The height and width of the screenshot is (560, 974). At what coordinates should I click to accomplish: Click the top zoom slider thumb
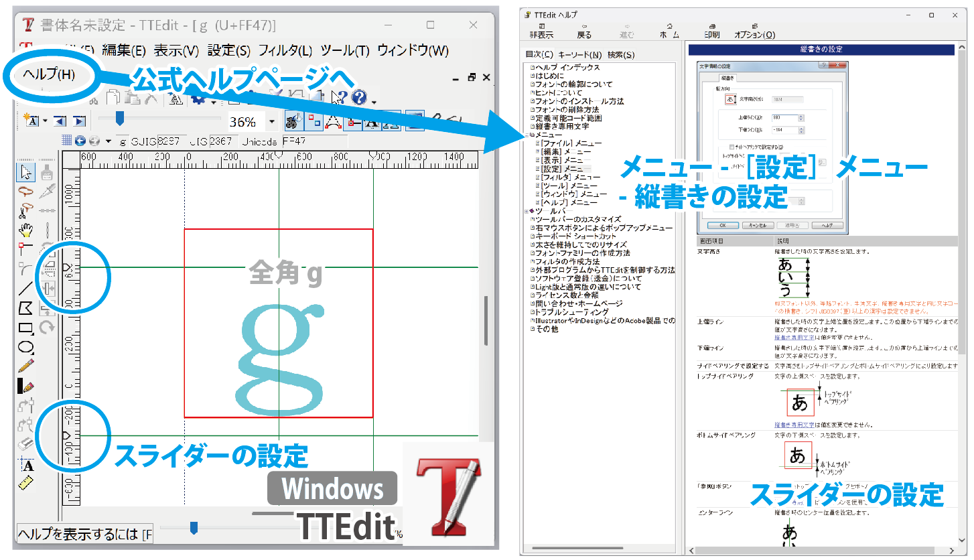point(119,119)
